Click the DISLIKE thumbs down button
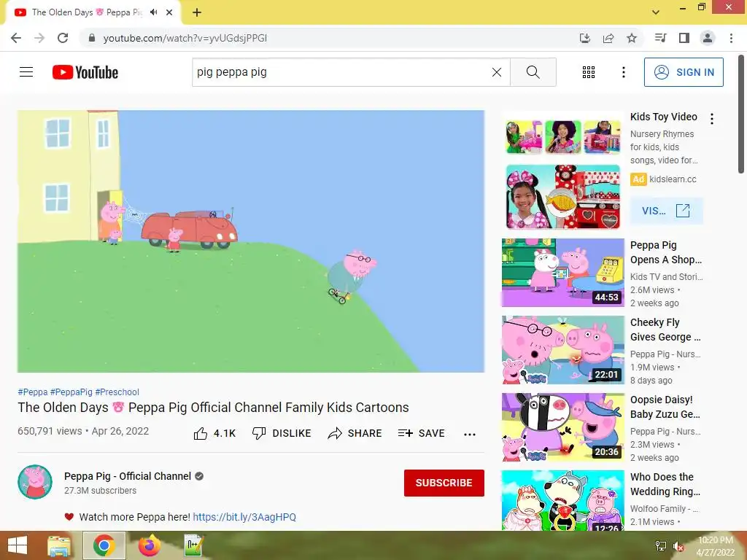Viewport: 747px width, 560px height. [282, 433]
